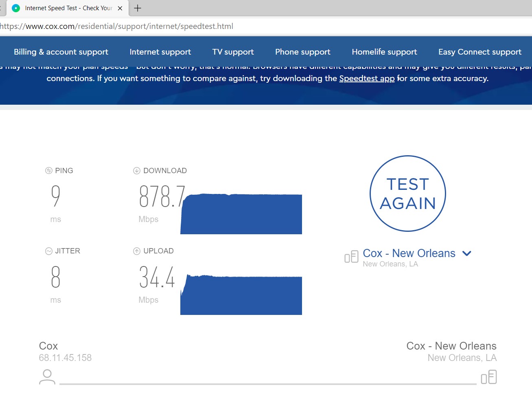
Task: Open Billing & account support menu
Action: (x=61, y=52)
